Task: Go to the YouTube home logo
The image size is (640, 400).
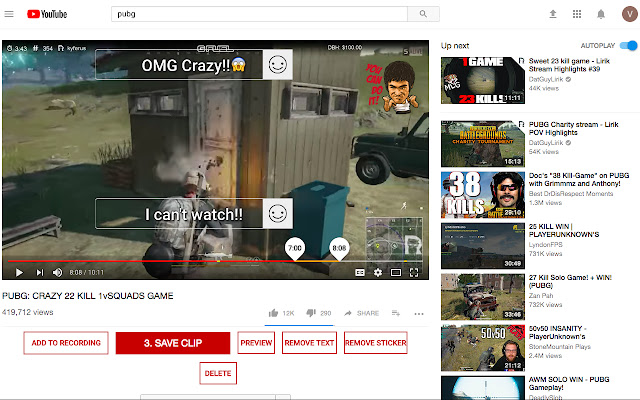Action: [x=47, y=14]
